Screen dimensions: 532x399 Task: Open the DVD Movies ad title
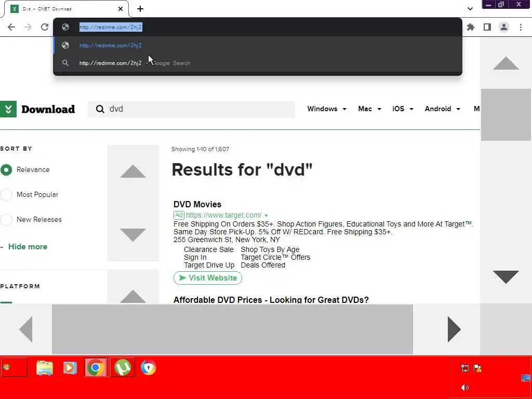197,204
